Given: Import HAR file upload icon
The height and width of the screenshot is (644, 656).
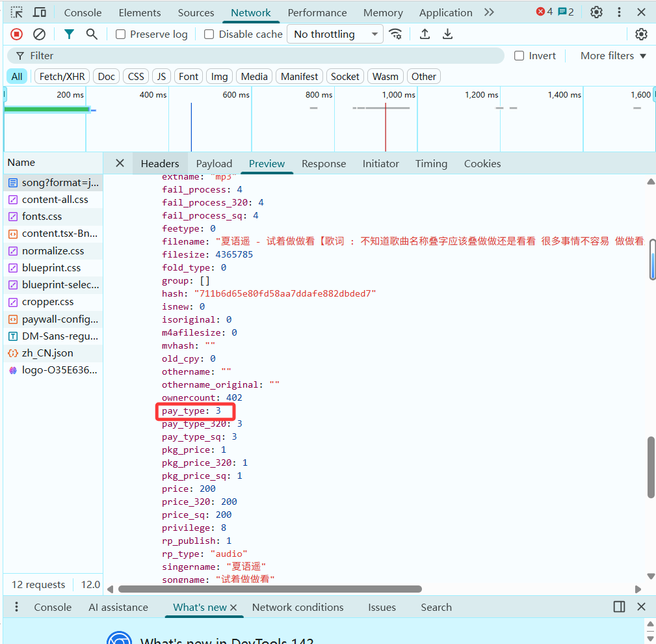Looking at the screenshot, I should (425, 34).
